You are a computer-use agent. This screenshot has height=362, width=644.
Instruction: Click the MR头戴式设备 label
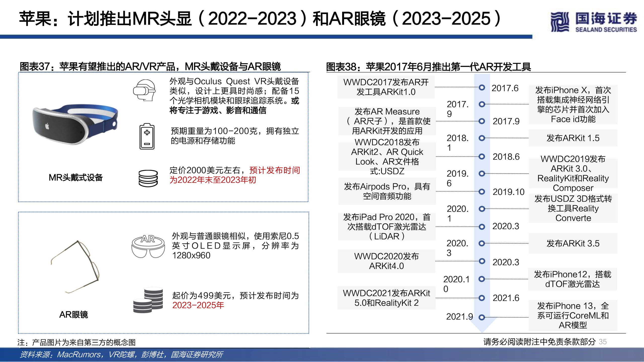pyautogui.click(x=76, y=177)
